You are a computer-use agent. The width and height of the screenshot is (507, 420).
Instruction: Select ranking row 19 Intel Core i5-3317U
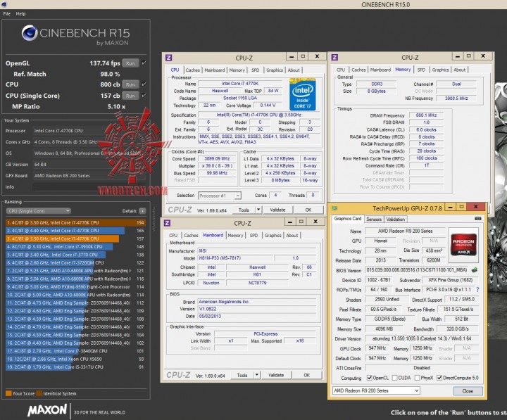[75, 367]
